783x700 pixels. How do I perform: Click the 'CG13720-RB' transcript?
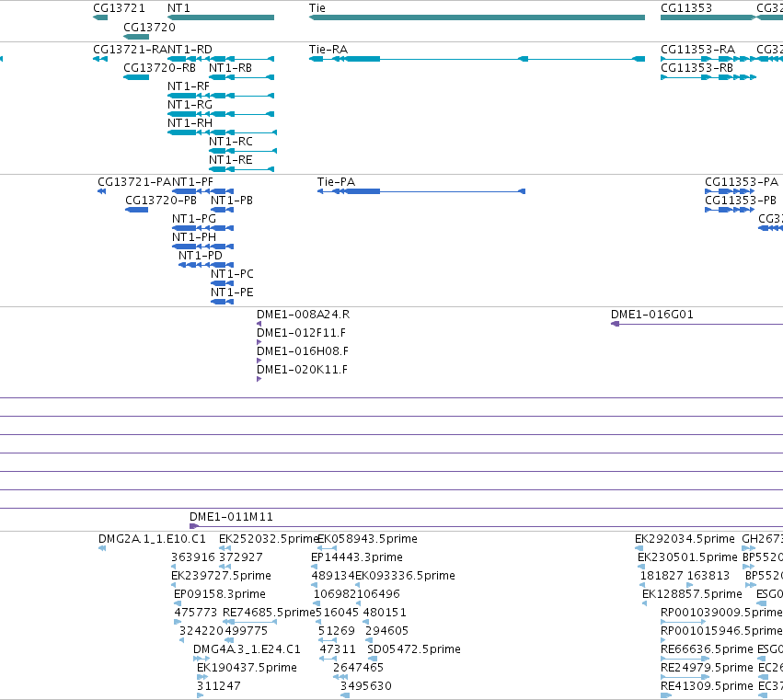(136, 77)
